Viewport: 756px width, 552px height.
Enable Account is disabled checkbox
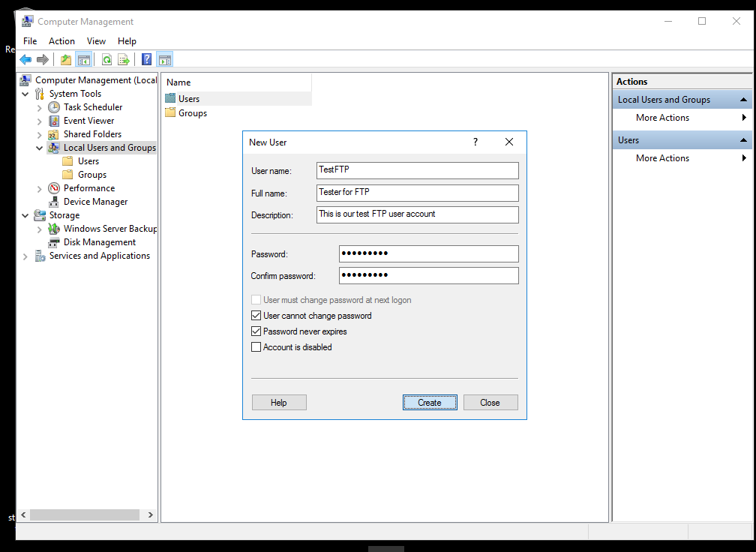point(256,347)
